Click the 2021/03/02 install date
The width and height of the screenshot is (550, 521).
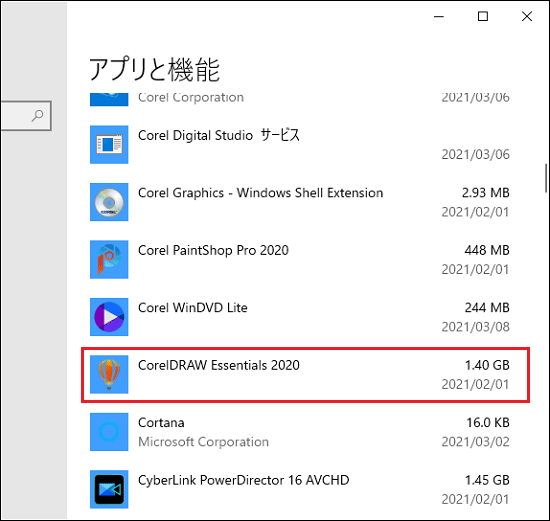pyautogui.click(x=475, y=442)
